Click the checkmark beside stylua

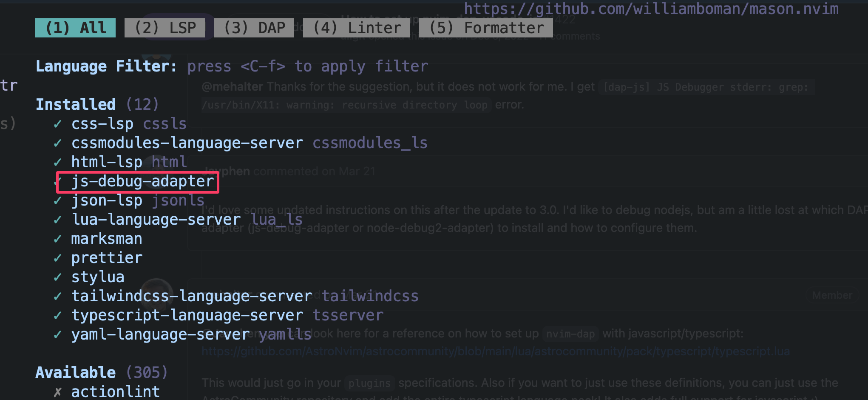coord(57,277)
